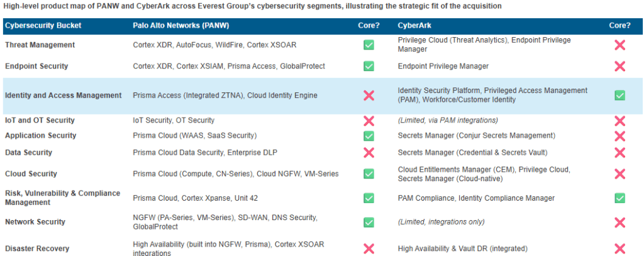Click PANW red X for Identity and Access Management
Screen dimensions: 644x256
point(369,96)
